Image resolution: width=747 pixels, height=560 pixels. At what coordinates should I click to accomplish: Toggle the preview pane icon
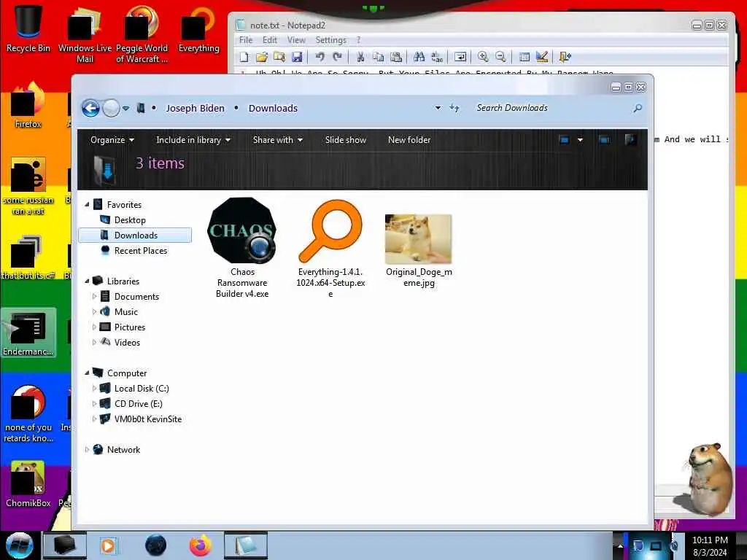click(x=604, y=140)
